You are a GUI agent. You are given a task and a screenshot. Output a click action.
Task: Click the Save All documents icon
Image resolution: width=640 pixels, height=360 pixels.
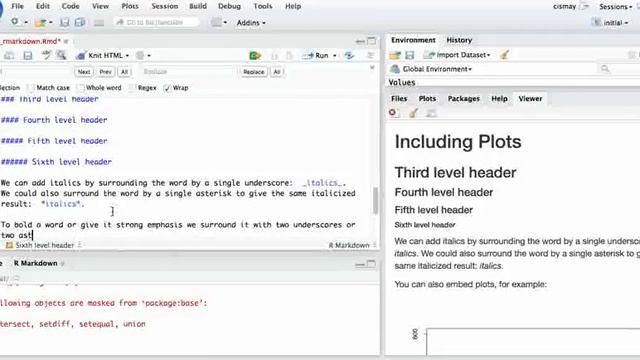[x=80, y=22]
